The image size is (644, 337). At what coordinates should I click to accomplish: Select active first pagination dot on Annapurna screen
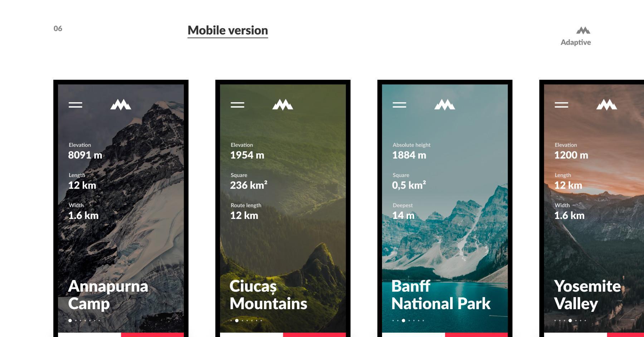pos(70,321)
